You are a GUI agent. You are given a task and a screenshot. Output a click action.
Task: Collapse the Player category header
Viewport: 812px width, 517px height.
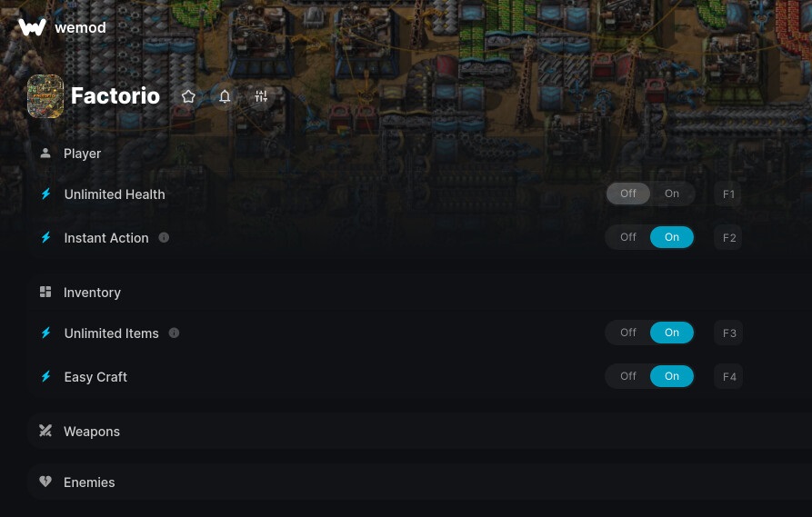(x=419, y=154)
